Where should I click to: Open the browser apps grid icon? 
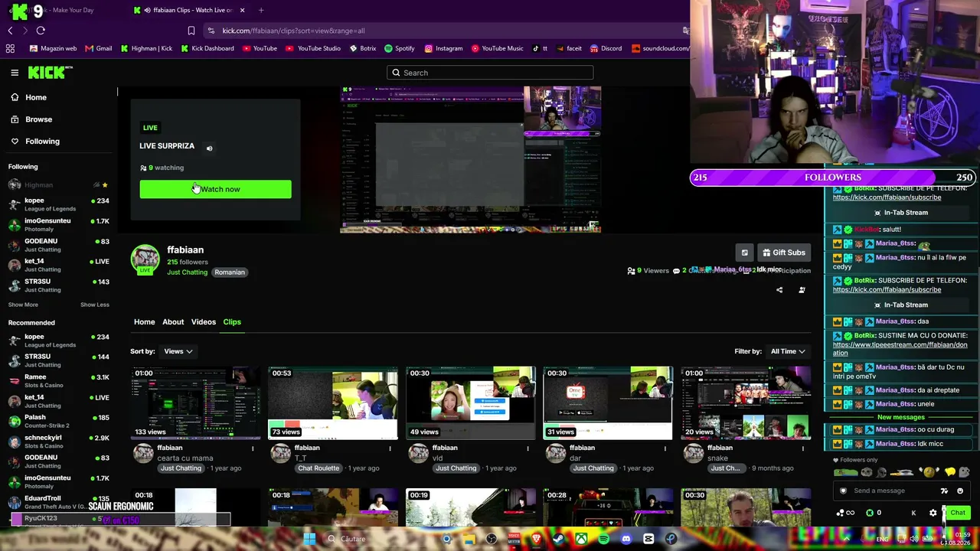point(10,48)
